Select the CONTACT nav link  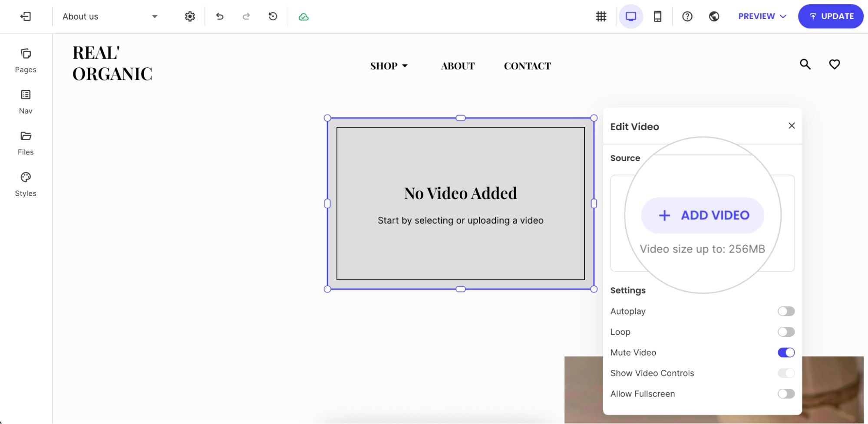[527, 66]
